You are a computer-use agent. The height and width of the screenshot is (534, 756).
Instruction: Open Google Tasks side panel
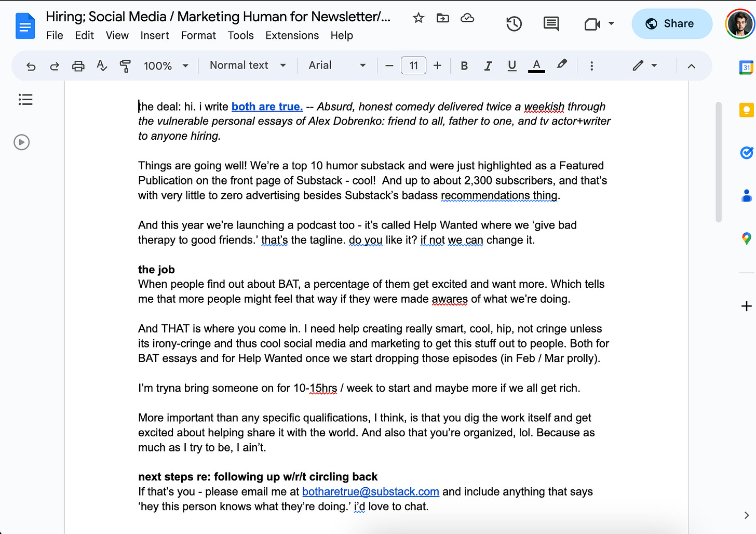click(x=746, y=153)
